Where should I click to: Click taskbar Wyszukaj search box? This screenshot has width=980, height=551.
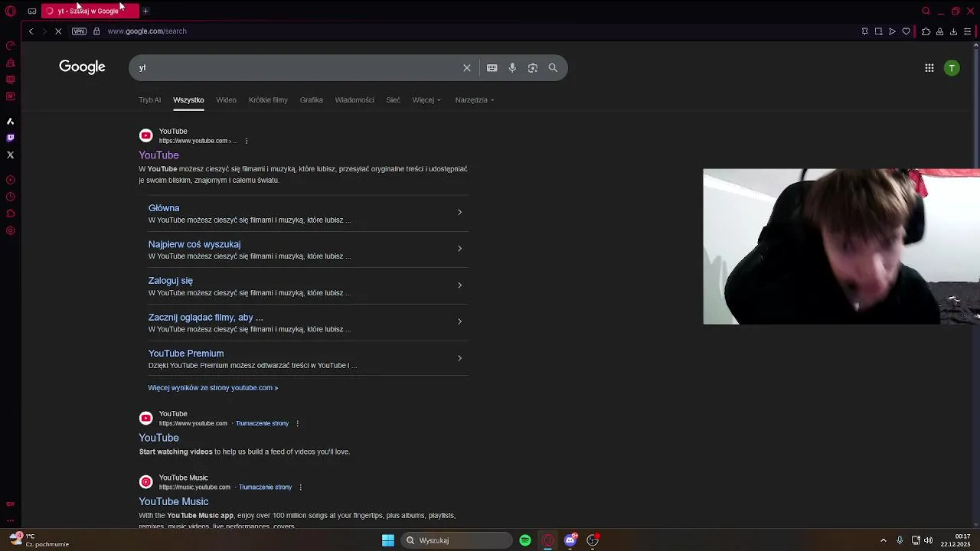(456, 540)
